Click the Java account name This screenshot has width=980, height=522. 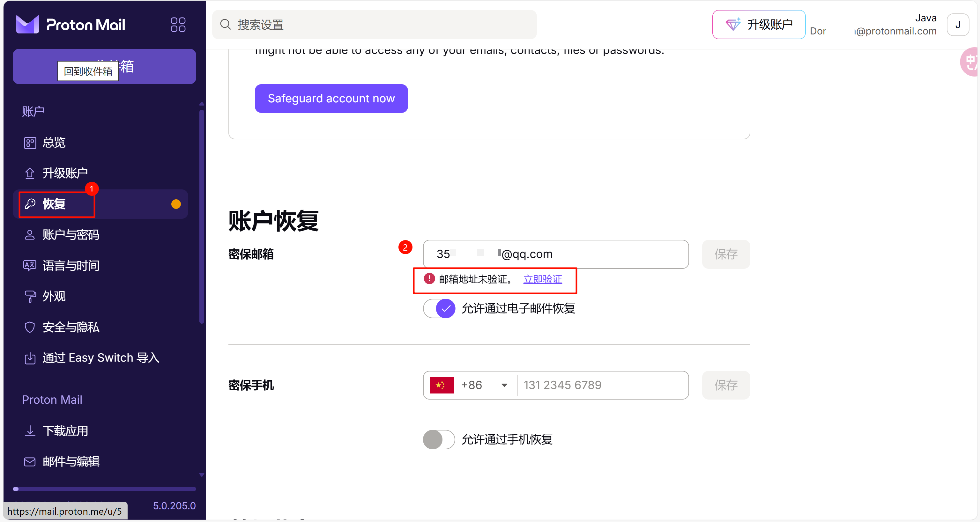(x=925, y=18)
